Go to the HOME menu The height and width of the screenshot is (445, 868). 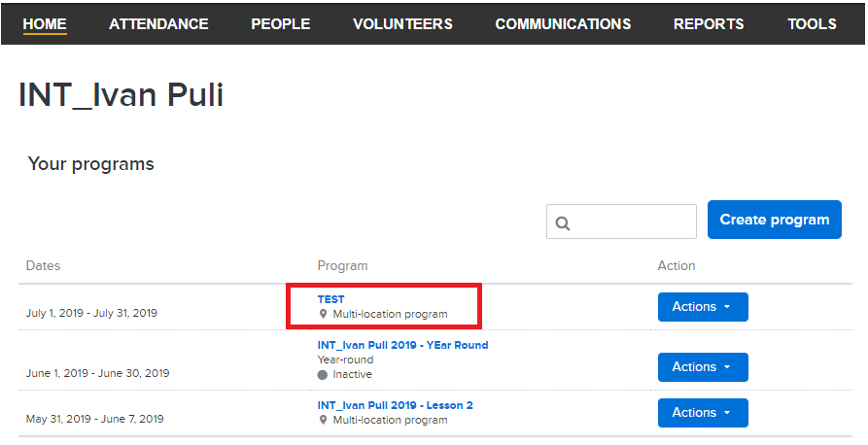[45, 23]
